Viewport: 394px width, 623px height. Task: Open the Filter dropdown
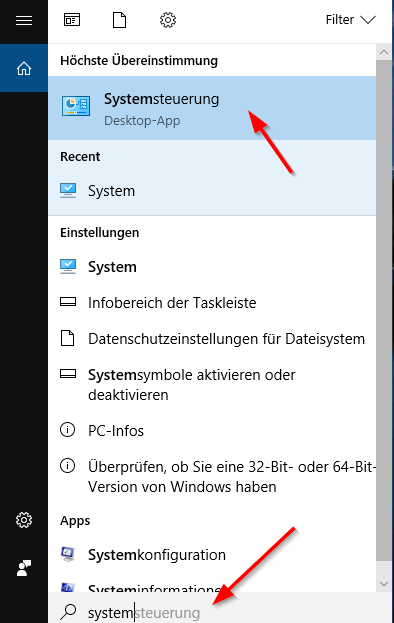(350, 19)
